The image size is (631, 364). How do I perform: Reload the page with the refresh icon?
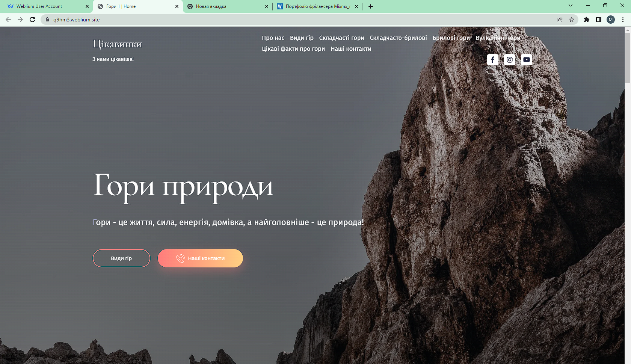coord(32,20)
